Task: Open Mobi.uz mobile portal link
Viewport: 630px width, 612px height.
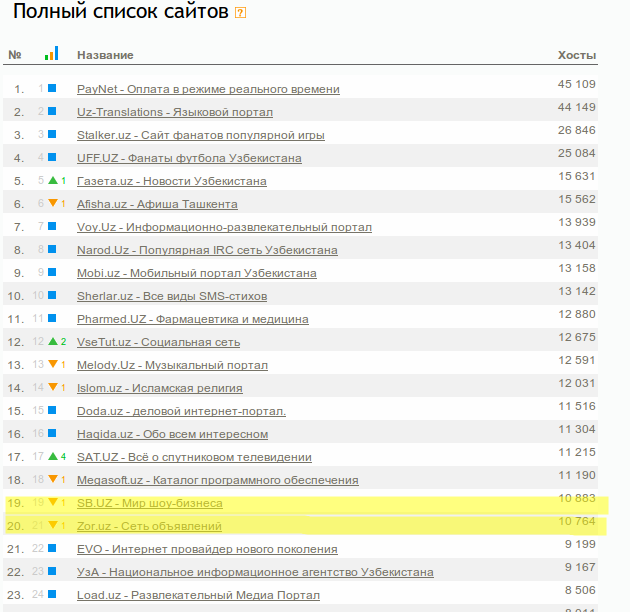Action: point(196,273)
